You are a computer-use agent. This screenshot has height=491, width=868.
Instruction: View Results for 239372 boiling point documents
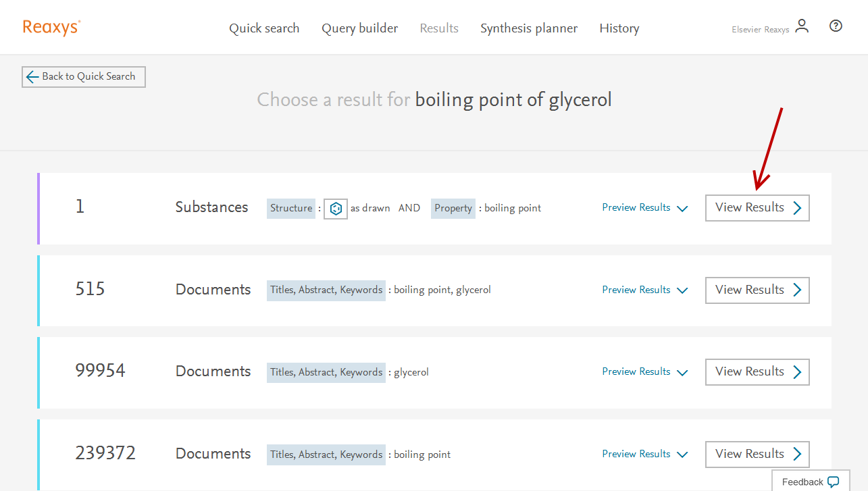click(x=757, y=454)
